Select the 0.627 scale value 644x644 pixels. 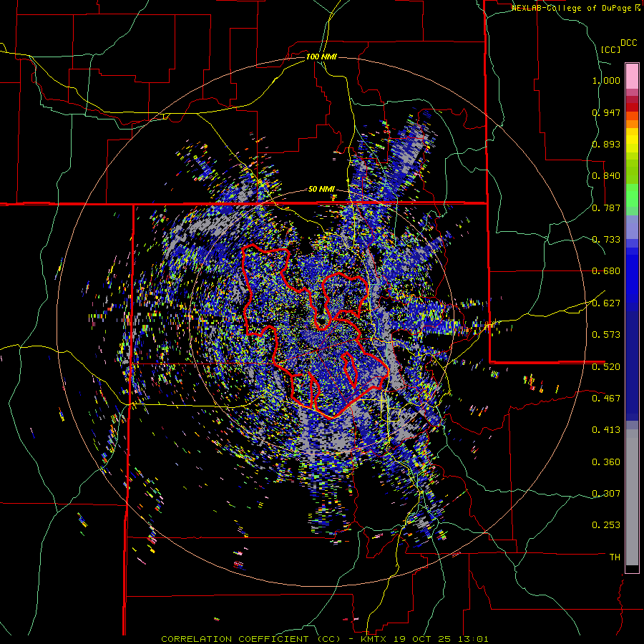(606, 303)
